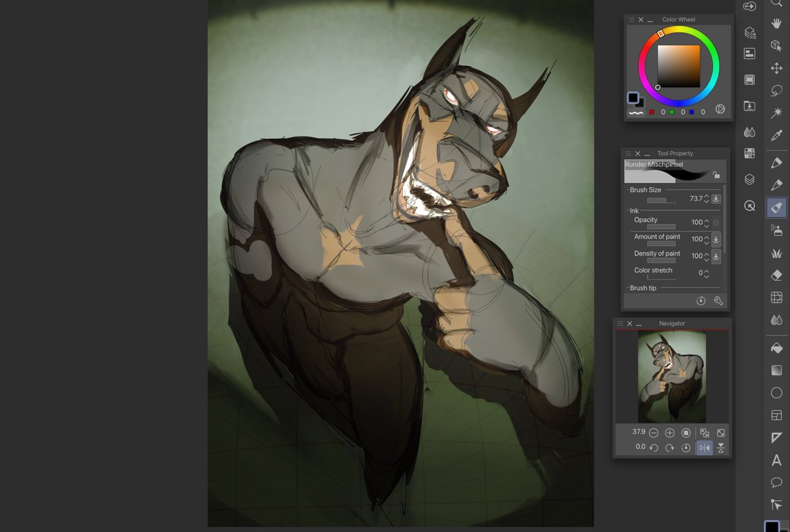This screenshot has height=532, width=790.
Task: Open the Layer palette icon
Action: (749, 179)
